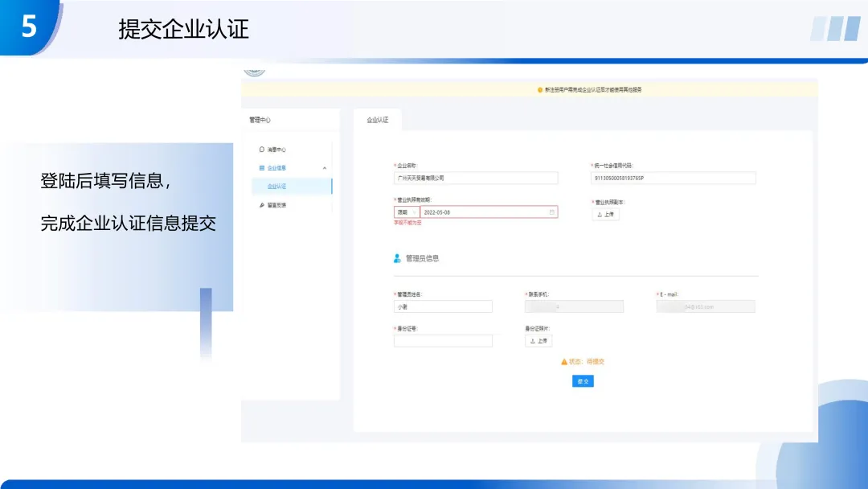Click the 管理中心 heading
868x489 pixels.
260,120
